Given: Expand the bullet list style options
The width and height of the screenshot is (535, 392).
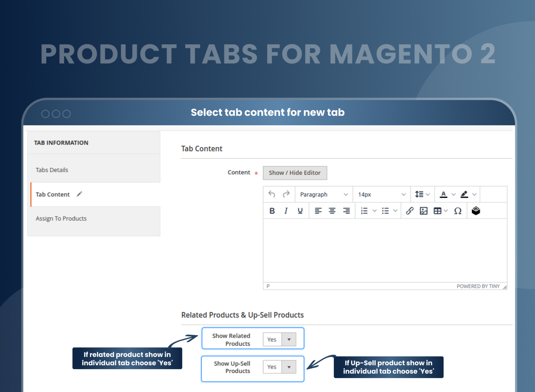Looking at the screenshot, I should click(x=395, y=211).
